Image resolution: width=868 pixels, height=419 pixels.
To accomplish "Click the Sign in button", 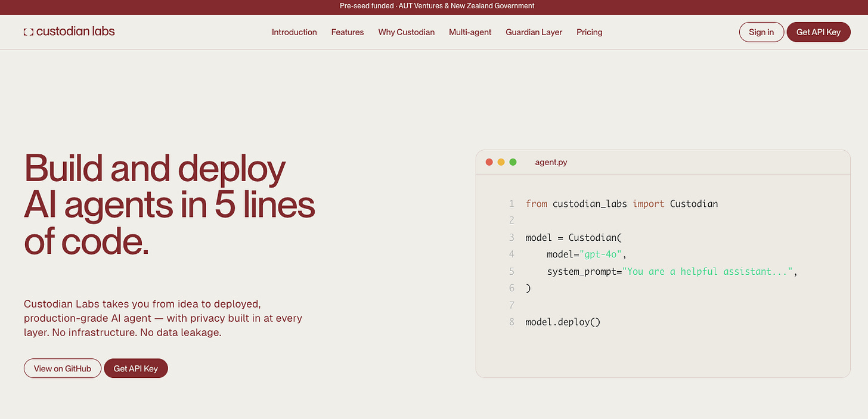I will [x=761, y=32].
